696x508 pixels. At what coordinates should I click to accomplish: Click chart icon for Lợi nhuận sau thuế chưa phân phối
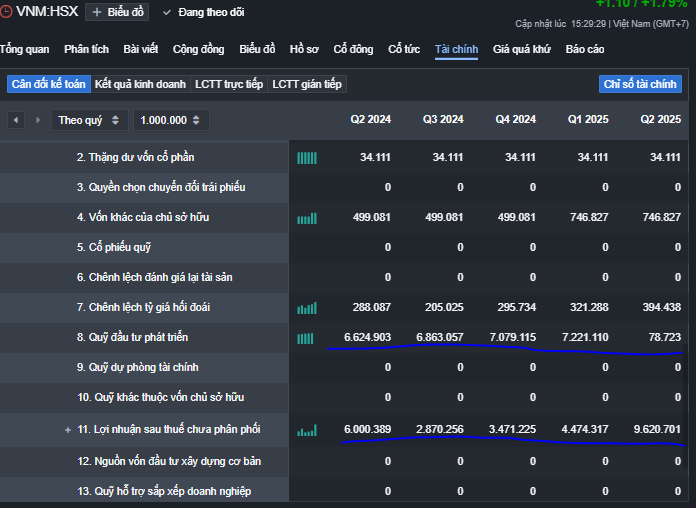307,430
